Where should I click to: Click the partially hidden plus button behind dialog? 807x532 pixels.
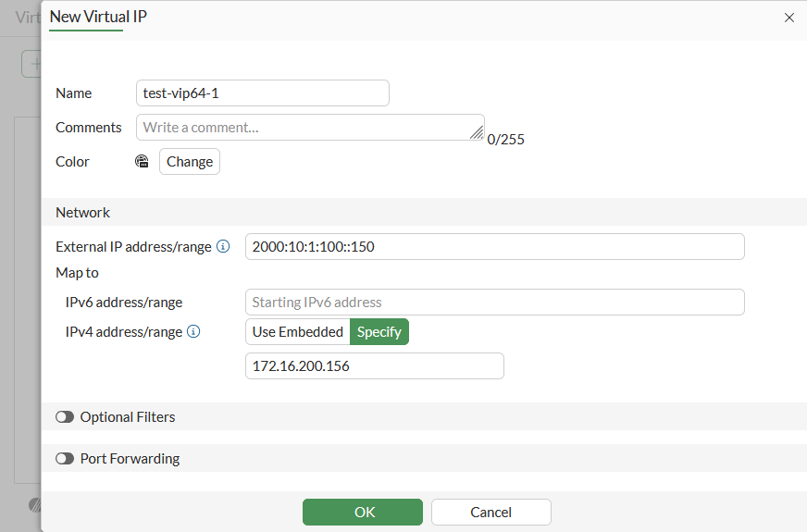(x=32, y=64)
